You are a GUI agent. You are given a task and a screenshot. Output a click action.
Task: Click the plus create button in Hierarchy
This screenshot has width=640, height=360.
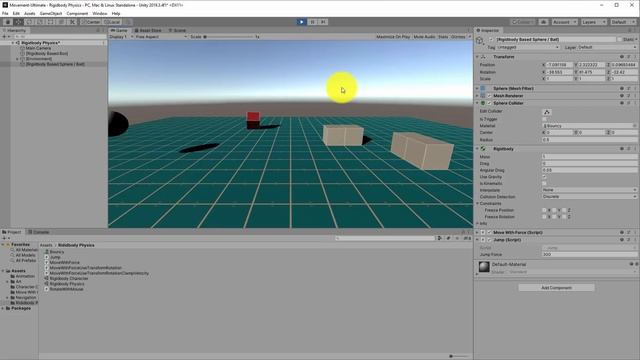point(4,37)
